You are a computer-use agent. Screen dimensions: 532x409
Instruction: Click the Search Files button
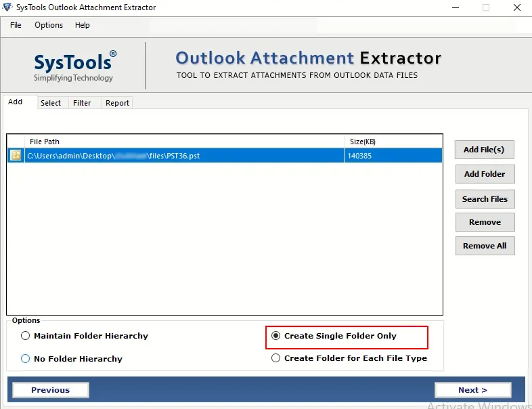tap(485, 199)
